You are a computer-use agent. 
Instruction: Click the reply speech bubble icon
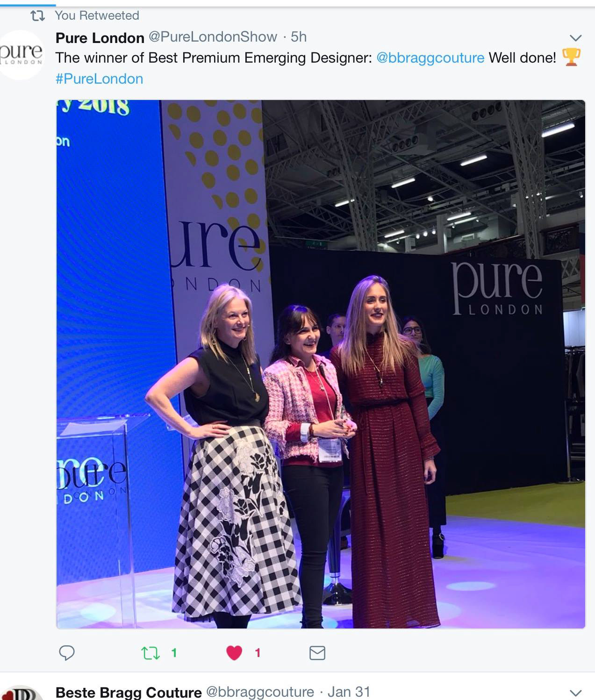[67, 653]
